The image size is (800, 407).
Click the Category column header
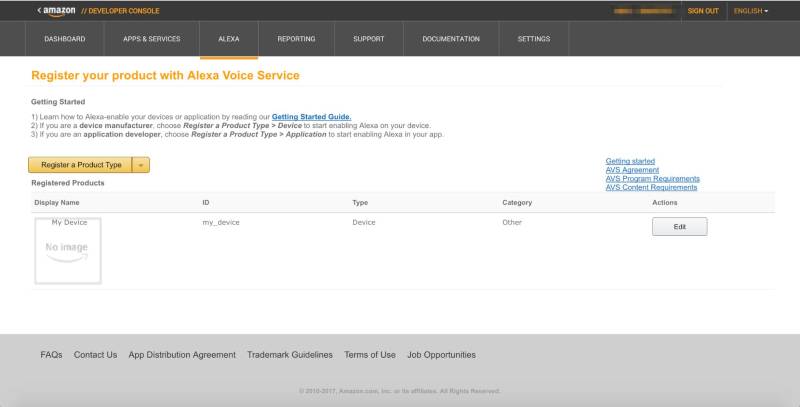pyautogui.click(x=517, y=202)
